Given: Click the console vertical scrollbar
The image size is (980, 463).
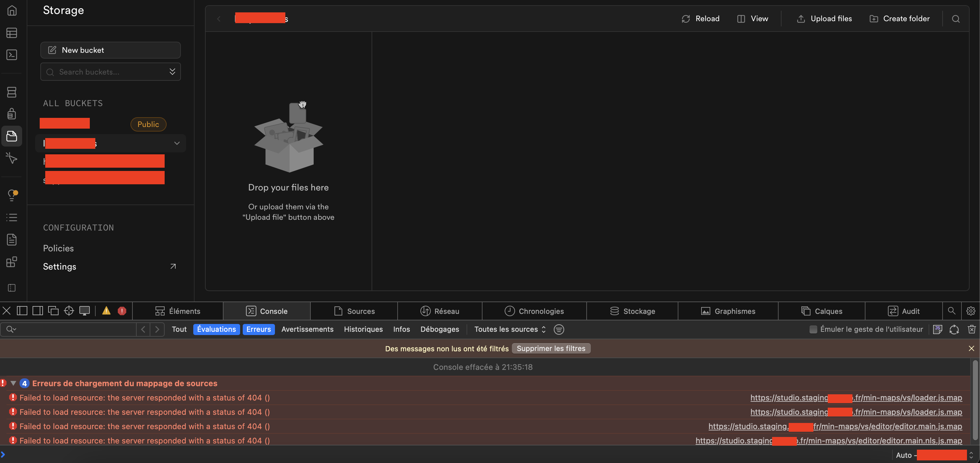Looking at the screenshot, I should (975, 400).
